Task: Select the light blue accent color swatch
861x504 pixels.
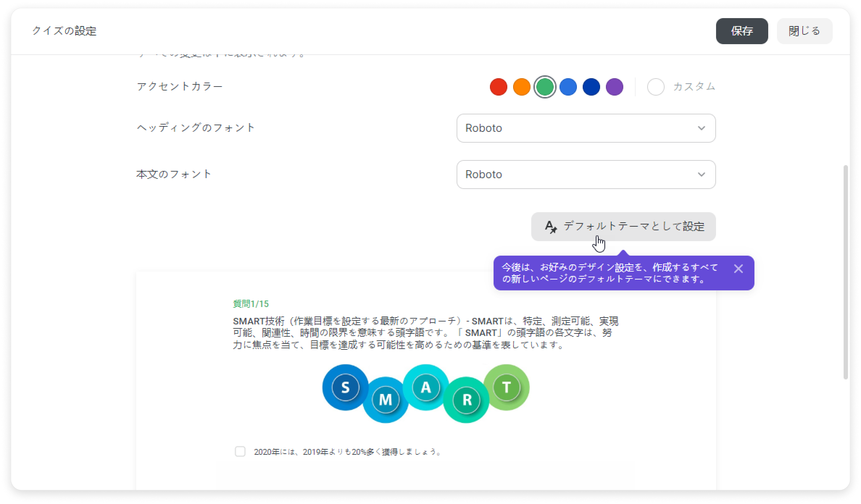Action: point(568,87)
